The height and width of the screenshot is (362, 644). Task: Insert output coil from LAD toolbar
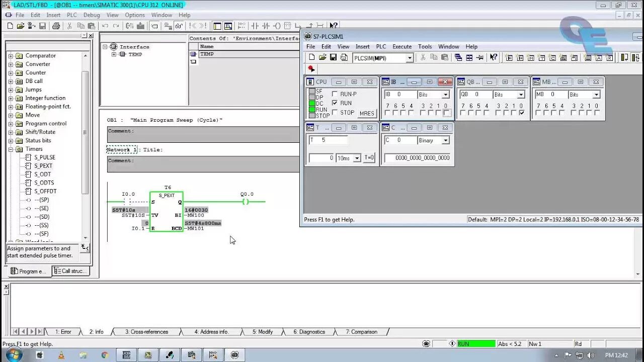pos(277,26)
